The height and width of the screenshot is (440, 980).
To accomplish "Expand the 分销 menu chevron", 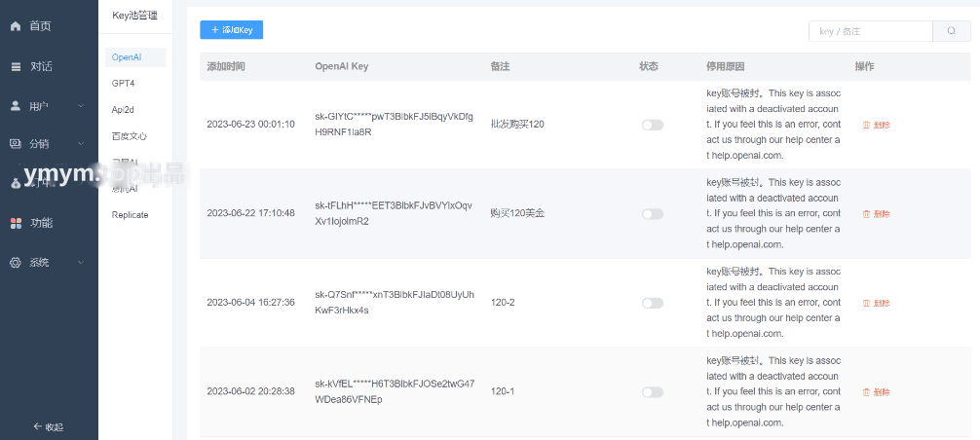I will (81, 144).
